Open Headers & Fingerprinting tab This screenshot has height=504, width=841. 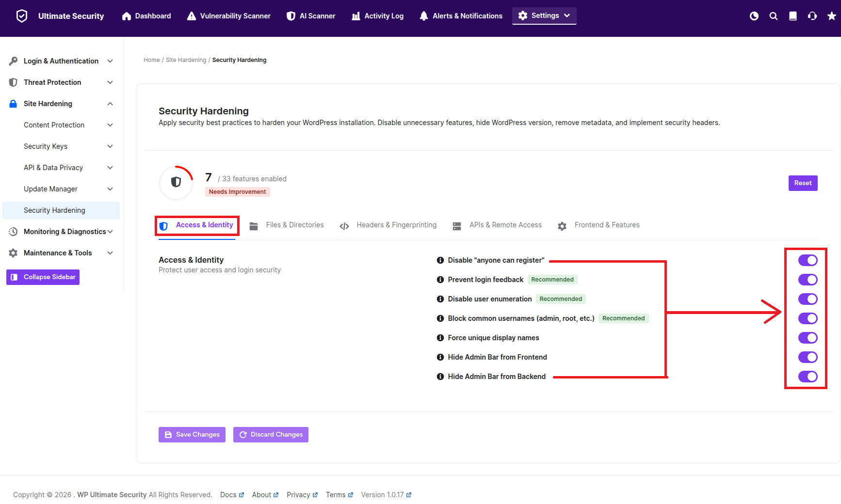pos(388,225)
